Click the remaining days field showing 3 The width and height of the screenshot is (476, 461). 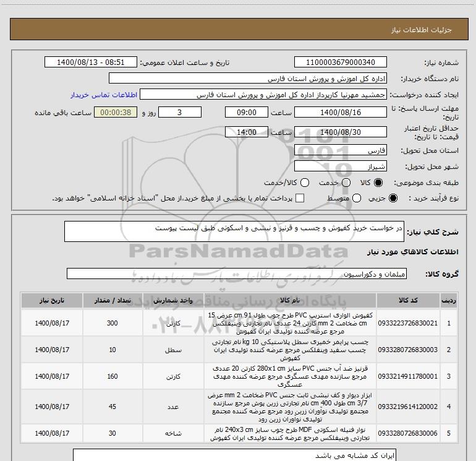[x=180, y=112]
